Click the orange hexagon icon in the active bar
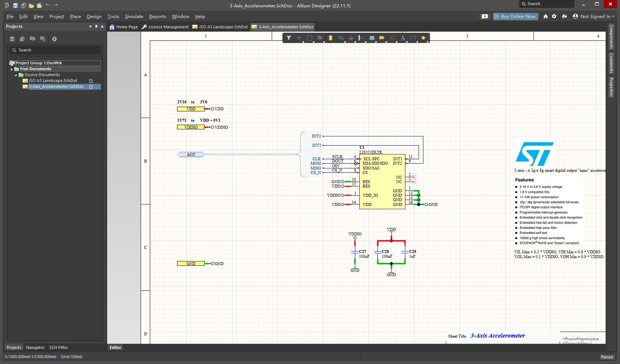 tap(423, 38)
